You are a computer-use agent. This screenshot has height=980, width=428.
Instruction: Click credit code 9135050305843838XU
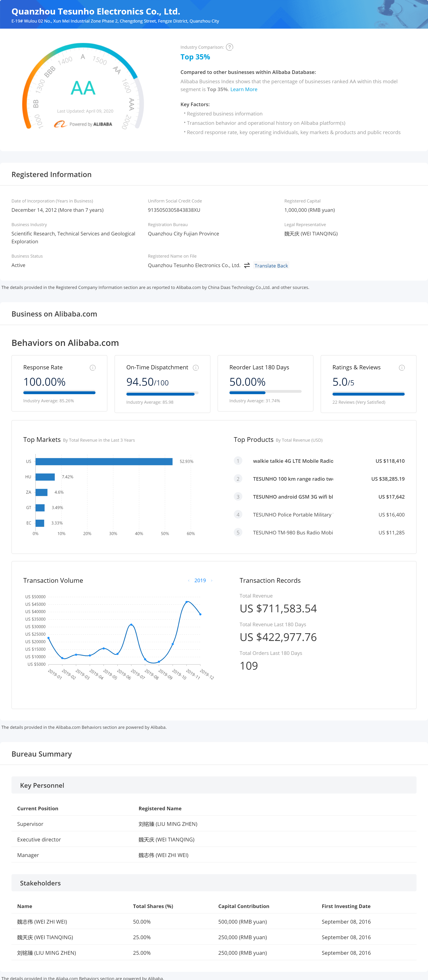coord(174,210)
